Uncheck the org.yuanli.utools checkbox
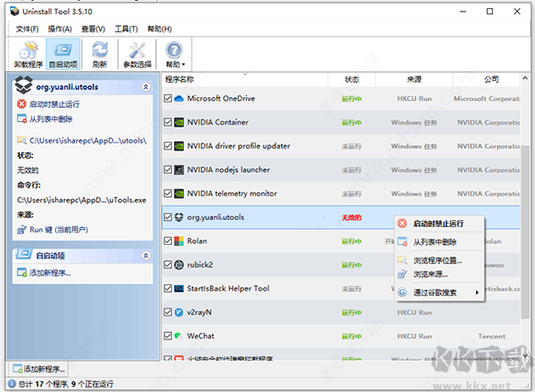Image resolution: width=535 pixels, height=392 pixels. 168,217
